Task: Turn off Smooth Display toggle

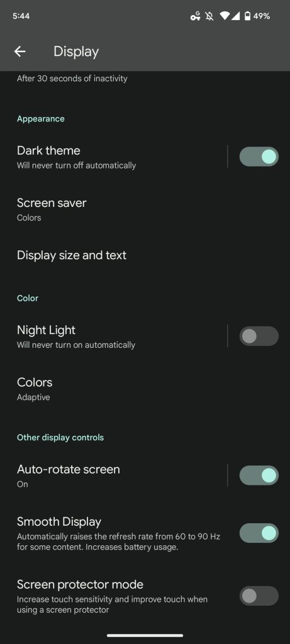Action: 259,533
